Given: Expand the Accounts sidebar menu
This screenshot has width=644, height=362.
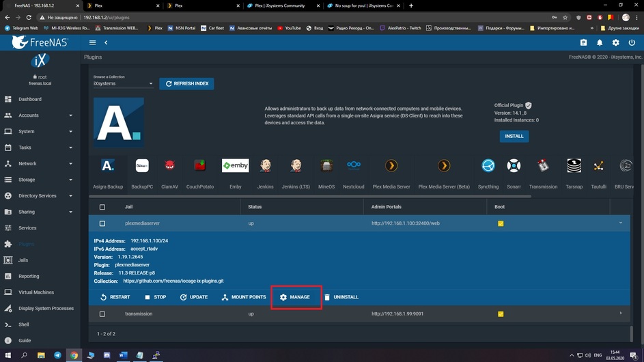Looking at the screenshot, I should point(40,115).
